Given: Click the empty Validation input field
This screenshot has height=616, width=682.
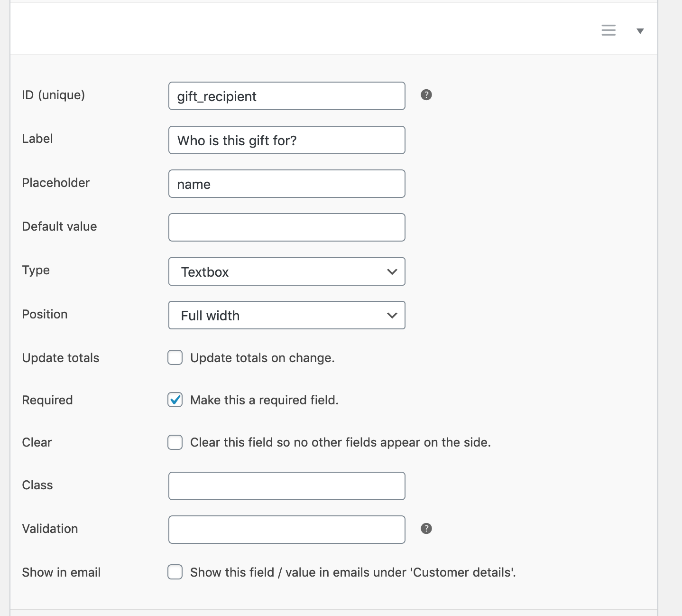Looking at the screenshot, I should [286, 529].
